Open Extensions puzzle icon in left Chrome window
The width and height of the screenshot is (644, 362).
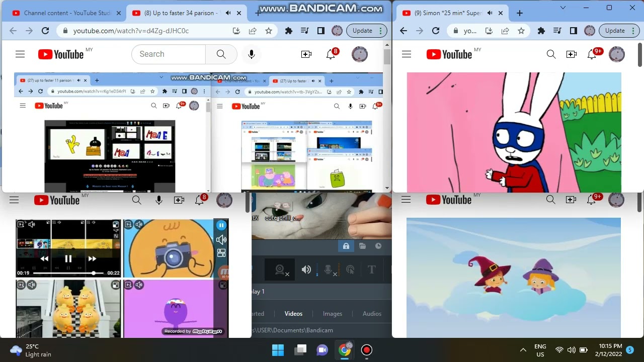coord(289,31)
